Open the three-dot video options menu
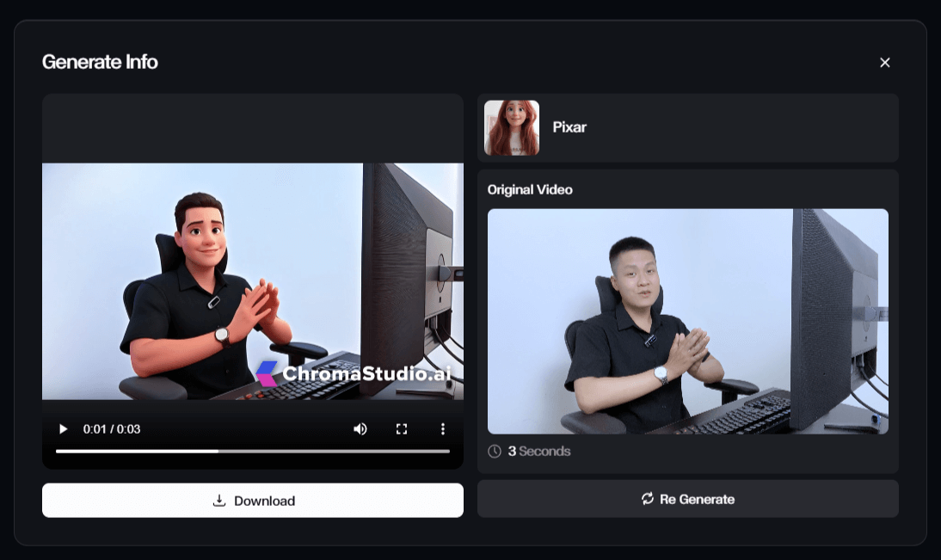This screenshot has width=941, height=560. click(x=443, y=428)
